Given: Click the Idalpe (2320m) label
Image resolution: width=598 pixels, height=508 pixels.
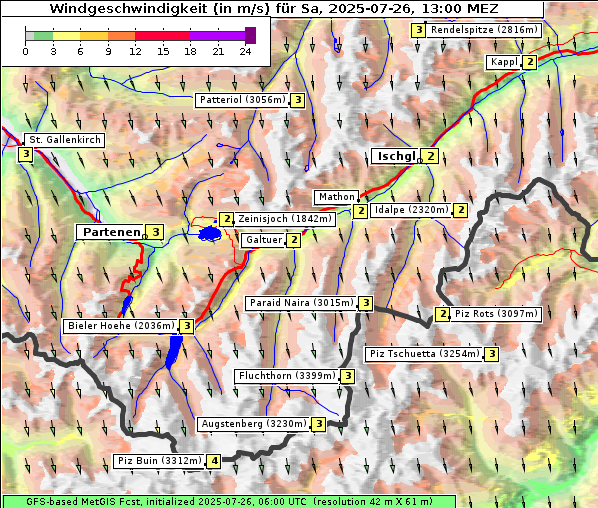Looking at the screenshot, I should pos(412,210).
